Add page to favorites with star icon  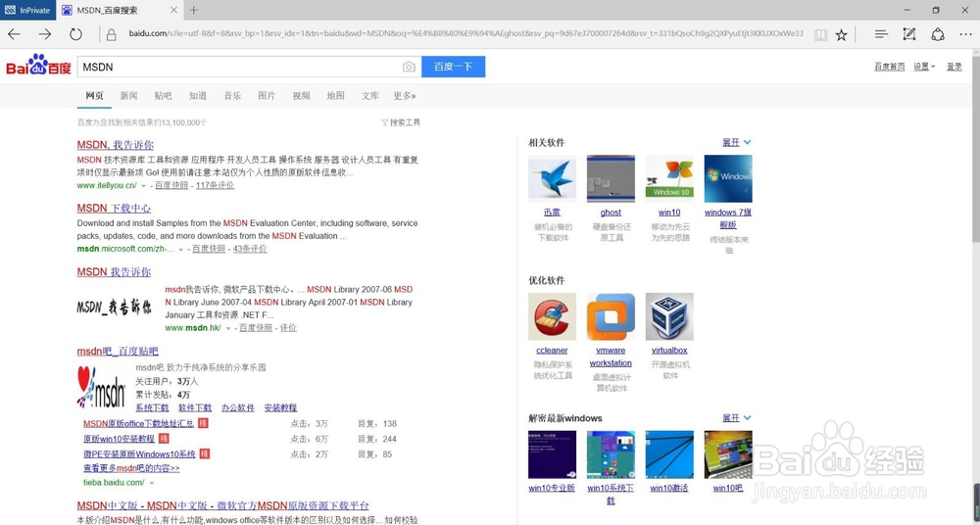pos(841,35)
